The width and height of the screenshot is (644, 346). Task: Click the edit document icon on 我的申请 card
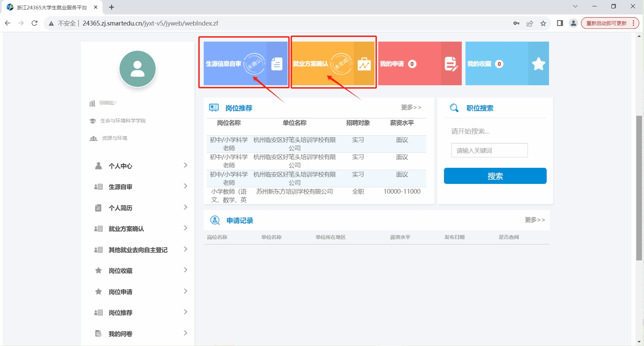click(451, 64)
